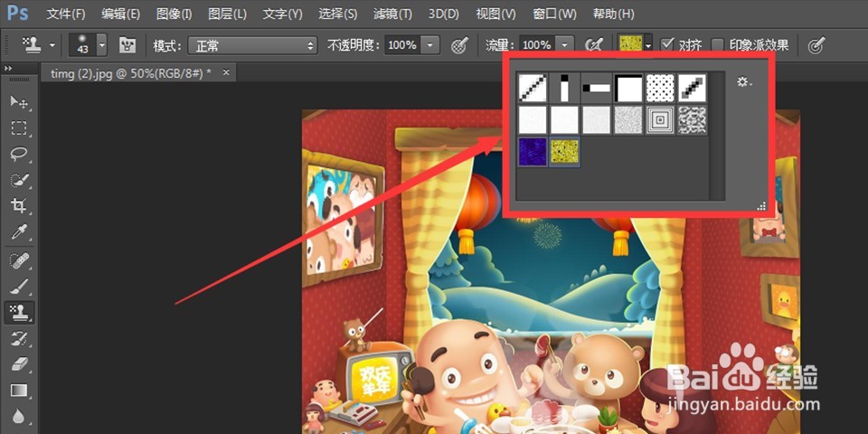Open the 窗口(W) menu
868x434 pixels.
[554, 14]
